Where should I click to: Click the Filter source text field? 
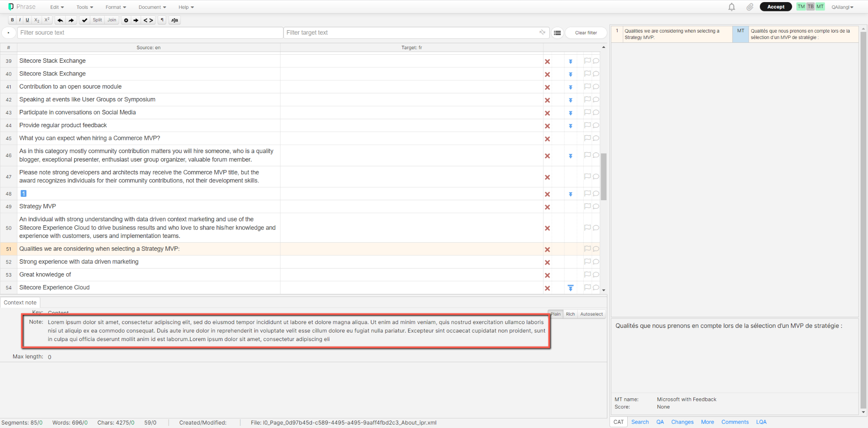[x=150, y=33]
